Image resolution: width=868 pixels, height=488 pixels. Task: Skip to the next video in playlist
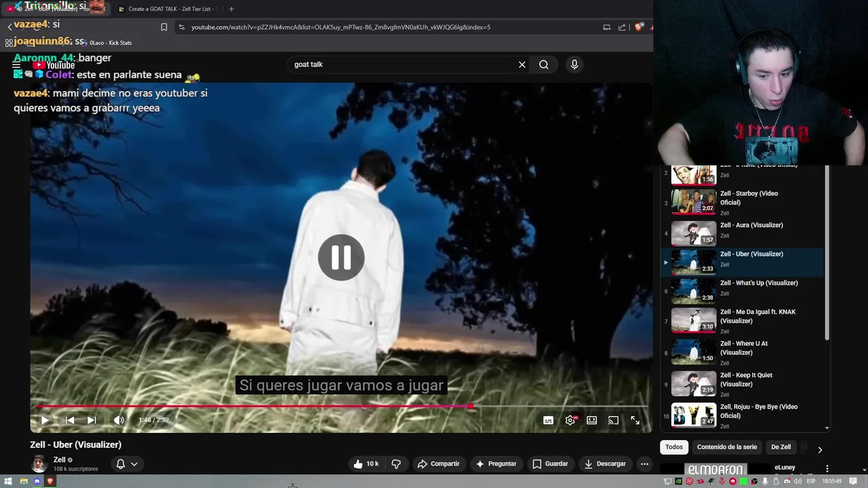click(x=92, y=420)
